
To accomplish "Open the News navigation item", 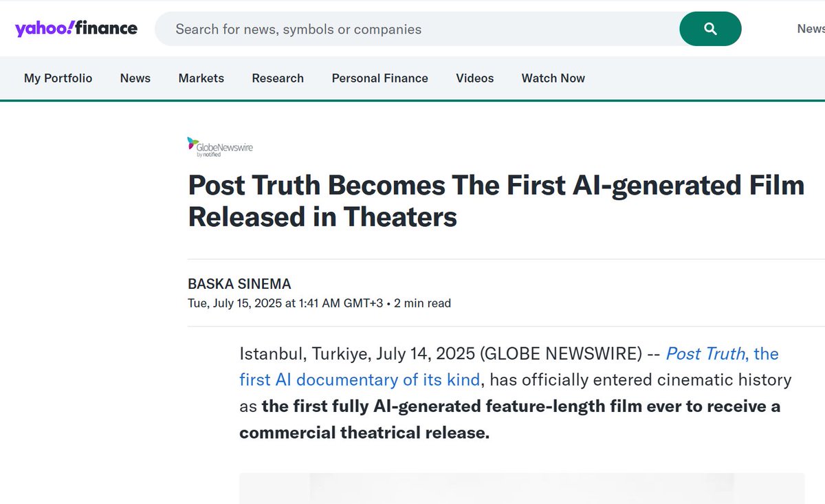I will [x=135, y=78].
